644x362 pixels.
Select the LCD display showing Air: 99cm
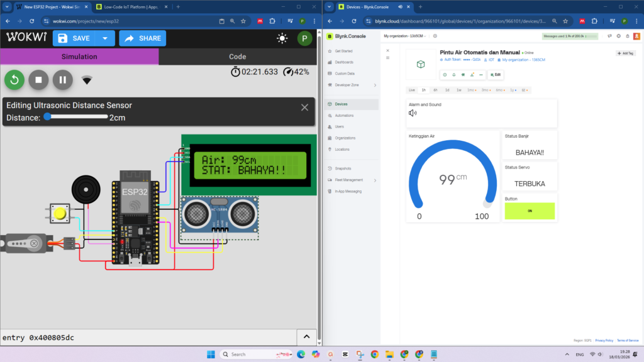[250, 165]
